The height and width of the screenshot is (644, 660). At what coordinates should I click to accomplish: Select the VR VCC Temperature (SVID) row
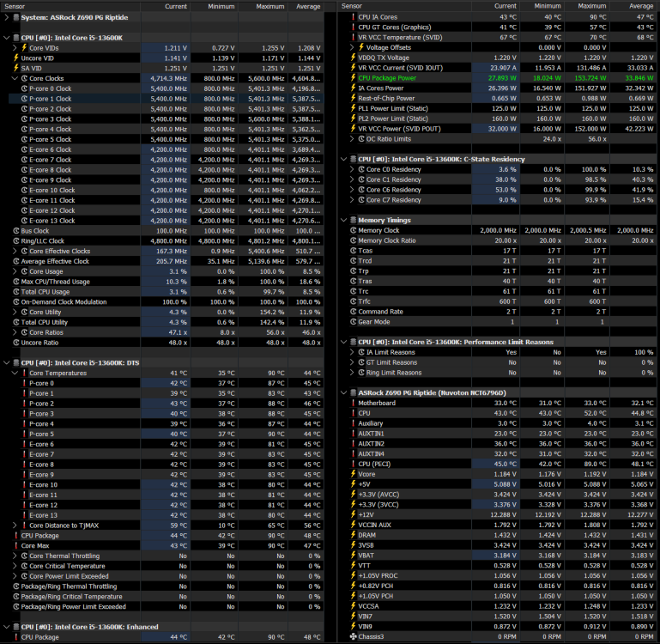pyautogui.click(x=499, y=37)
